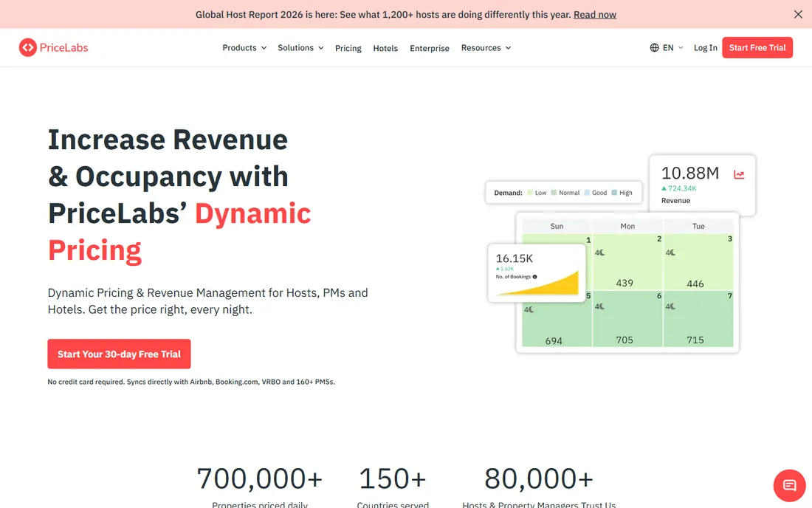
Task: Click the moon icon in day 7 cell
Action: (x=672, y=306)
